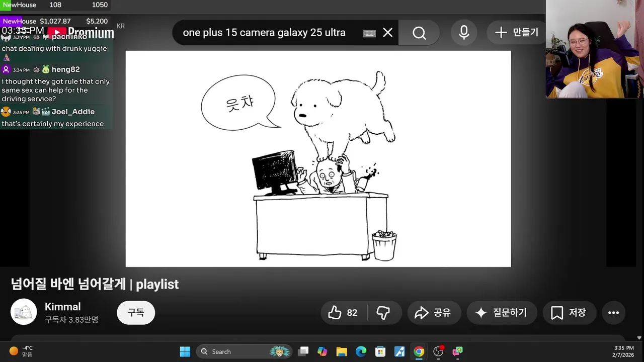Open the three-dot more actions menu

pyautogui.click(x=613, y=313)
